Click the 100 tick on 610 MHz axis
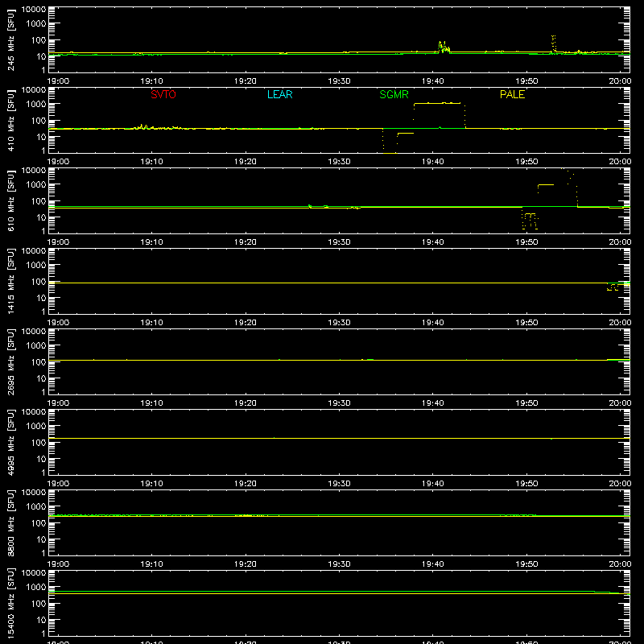The height and width of the screenshot is (644, 644). tap(39, 201)
